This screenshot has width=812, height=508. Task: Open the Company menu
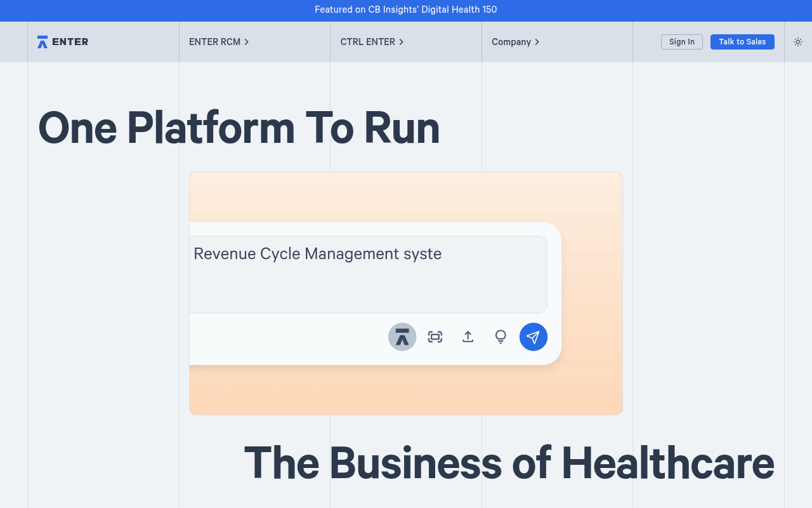point(515,42)
